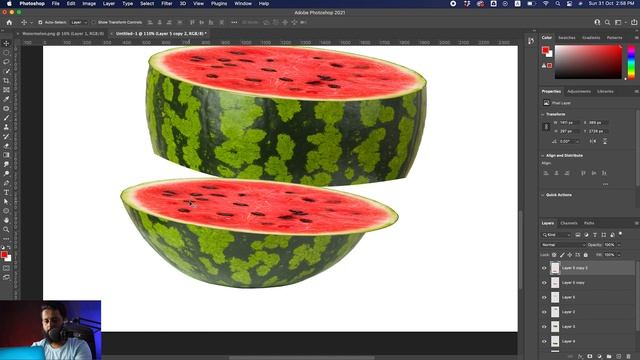Viewport: 640px width, 360px height.
Task: Create new adjustment layer icon
Action: point(599,356)
